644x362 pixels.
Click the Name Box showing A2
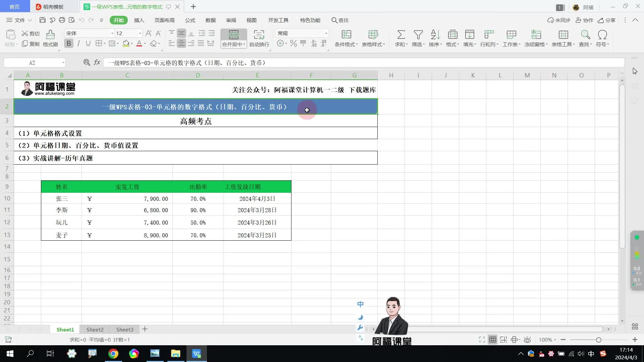(x=32, y=63)
